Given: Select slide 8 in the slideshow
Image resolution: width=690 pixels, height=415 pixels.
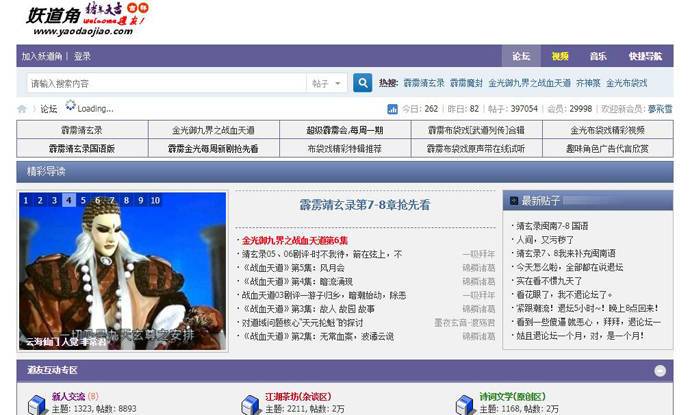Looking at the screenshot, I should coord(126,200).
